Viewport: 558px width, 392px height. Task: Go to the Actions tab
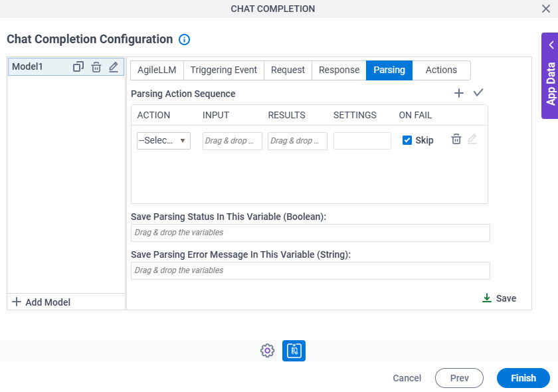point(441,70)
